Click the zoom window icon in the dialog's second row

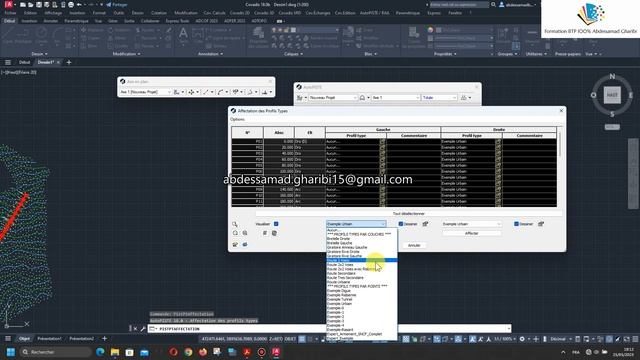(245, 233)
